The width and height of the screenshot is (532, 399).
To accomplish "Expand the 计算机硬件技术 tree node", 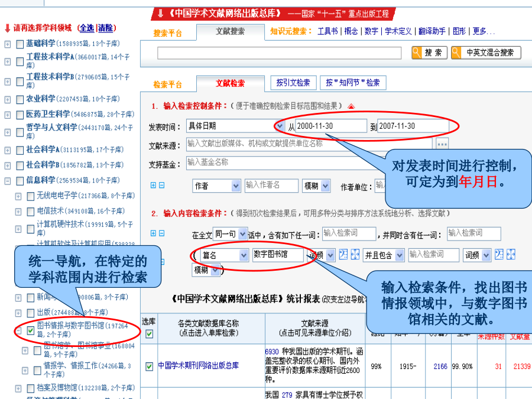I will 18,229.
